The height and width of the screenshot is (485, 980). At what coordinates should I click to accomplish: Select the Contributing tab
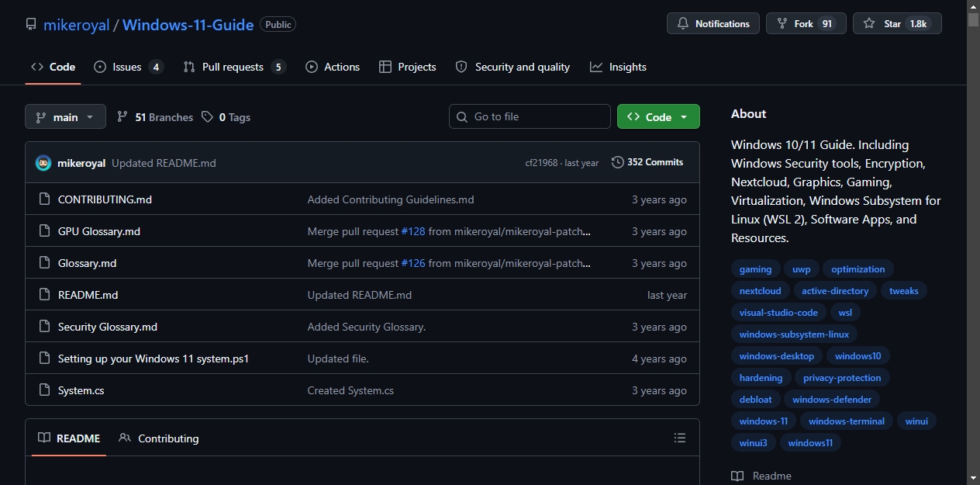(159, 438)
